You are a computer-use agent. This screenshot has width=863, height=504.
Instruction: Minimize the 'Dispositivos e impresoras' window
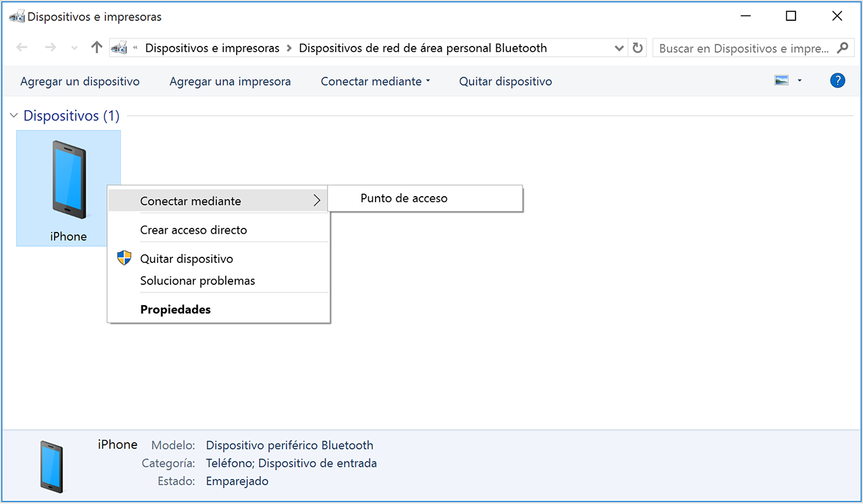click(x=746, y=16)
